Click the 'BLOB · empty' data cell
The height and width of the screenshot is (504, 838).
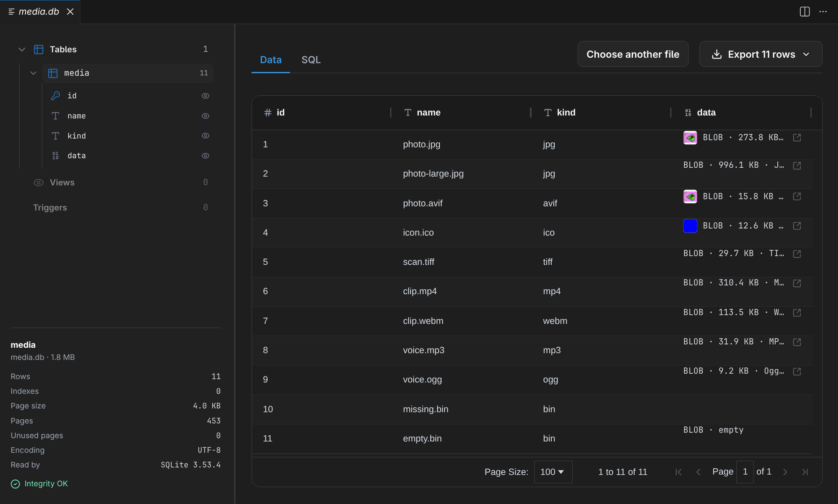pos(713,430)
